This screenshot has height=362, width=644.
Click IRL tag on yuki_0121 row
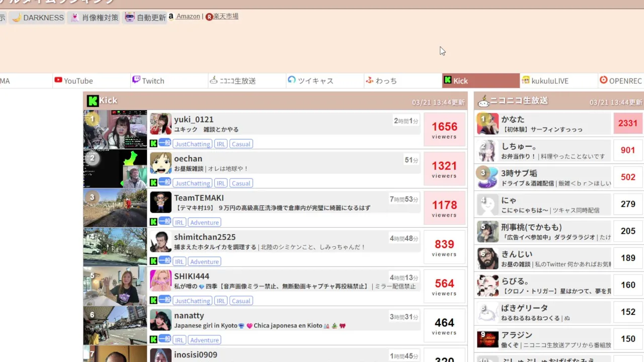220,144
